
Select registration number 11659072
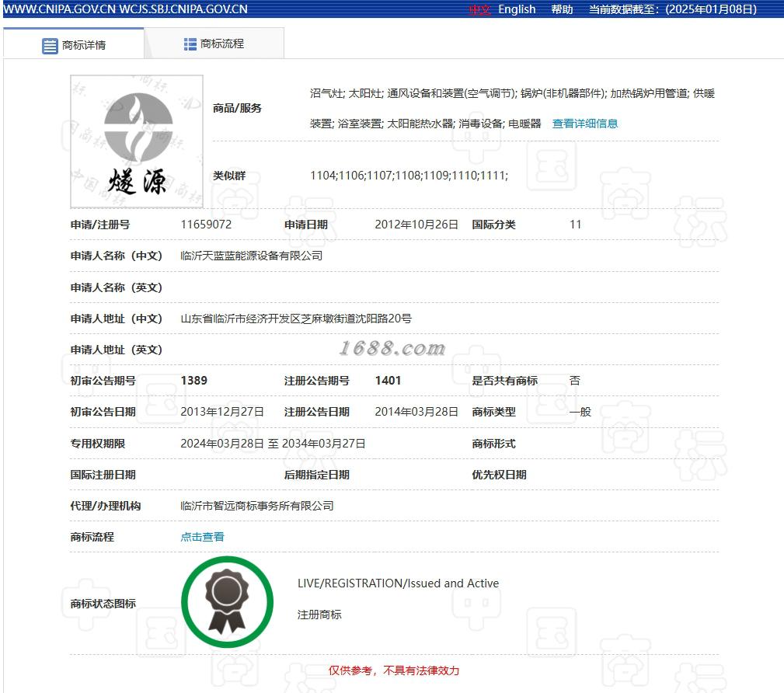[206, 225]
